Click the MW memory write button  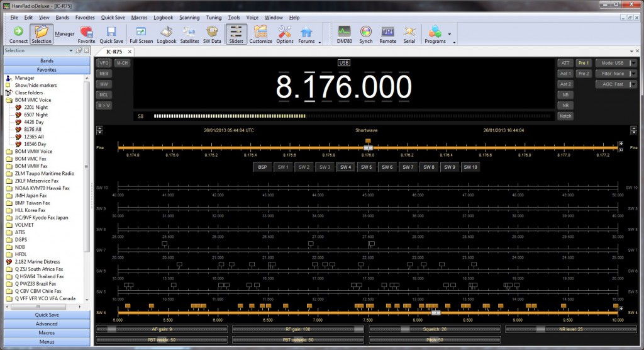(104, 84)
